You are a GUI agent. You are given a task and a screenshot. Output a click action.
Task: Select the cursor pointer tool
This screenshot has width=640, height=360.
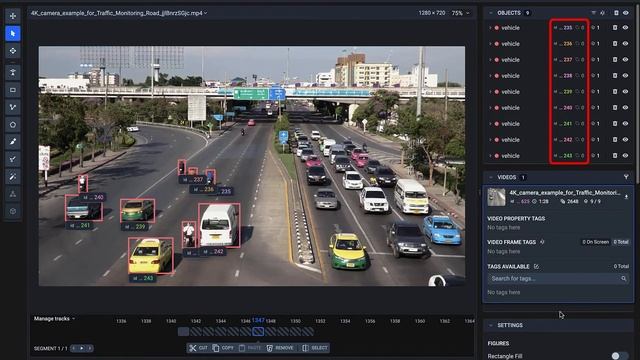tap(13, 33)
